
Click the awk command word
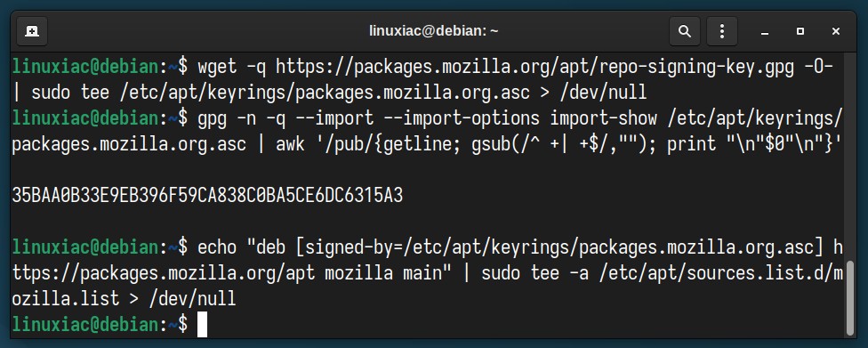click(x=290, y=144)
